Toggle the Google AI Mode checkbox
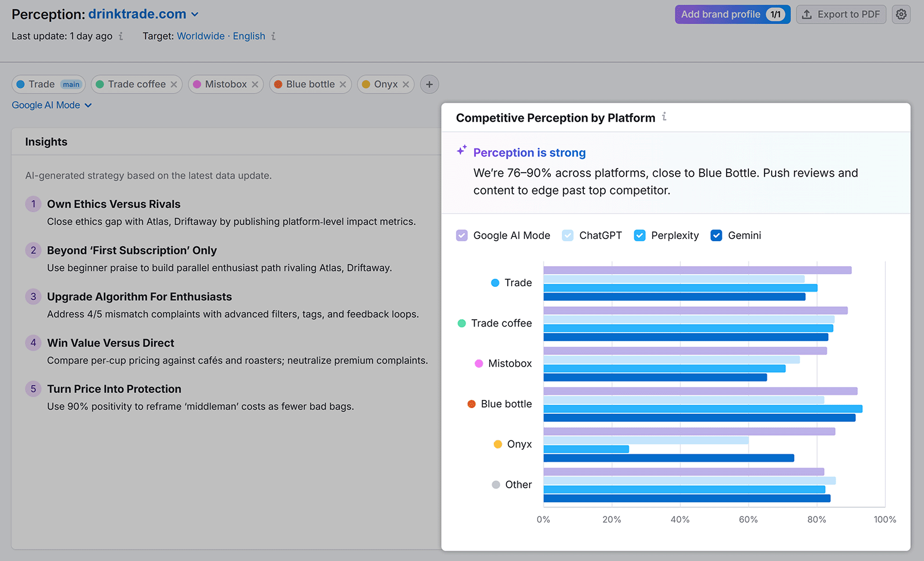Image resolution: width=924 pixels, height=561 pixels. pos(461,235)
